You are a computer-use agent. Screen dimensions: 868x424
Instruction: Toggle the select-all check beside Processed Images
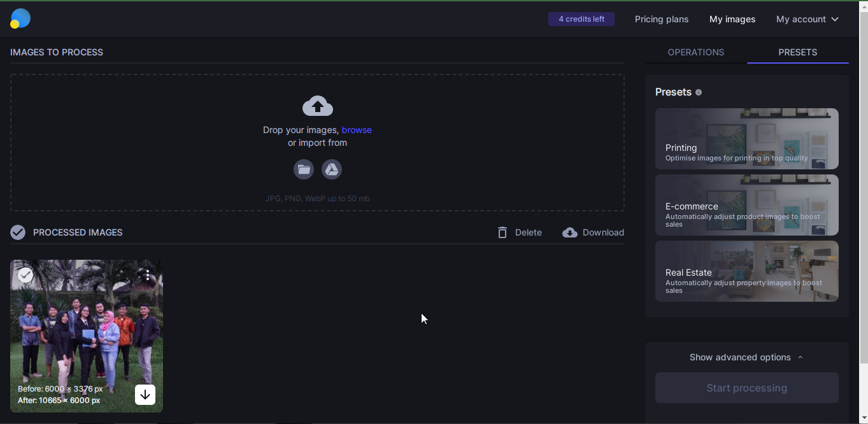coord(18,232)
